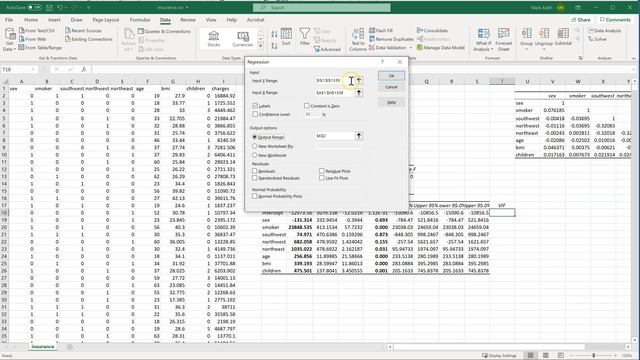Click From Table/Range
This screenshot has height=360, width=640.
(x=40, y=48)
